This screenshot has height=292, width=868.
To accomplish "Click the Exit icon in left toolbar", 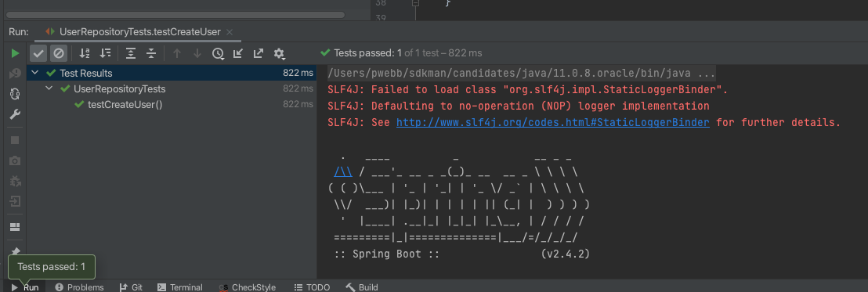I will pyautogui.click(x=15, y=201).
